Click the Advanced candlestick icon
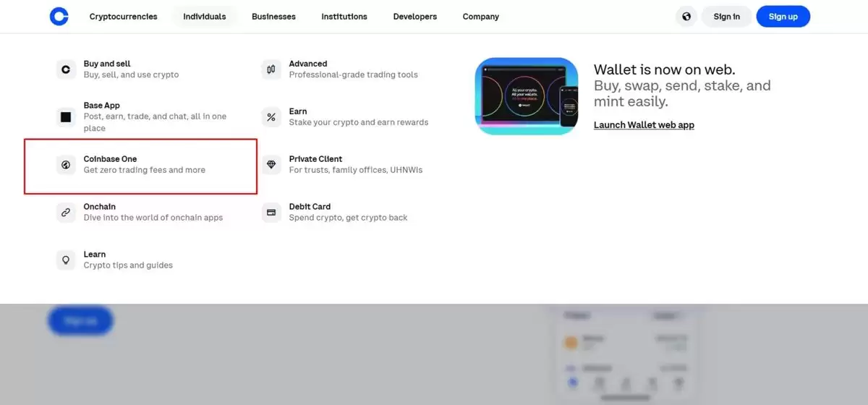The width and height of the screenshot is (868, 405). coord(271,69)
